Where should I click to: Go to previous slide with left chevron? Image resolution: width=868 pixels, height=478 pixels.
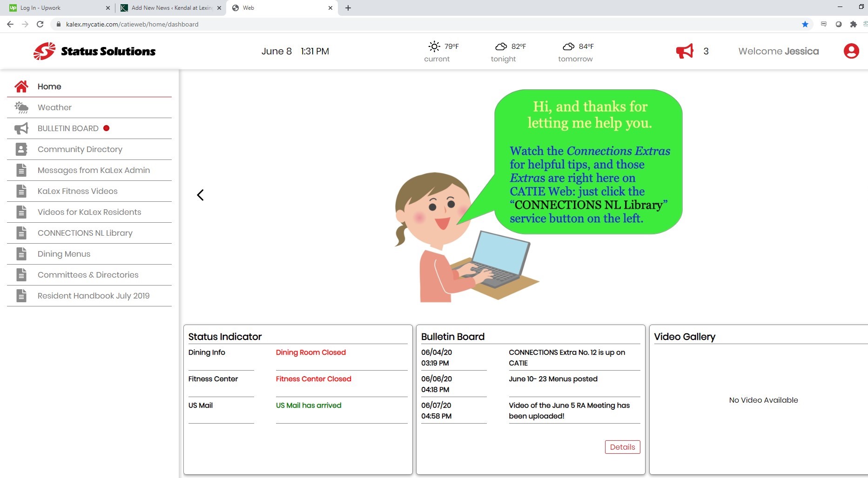pos(200,195)
